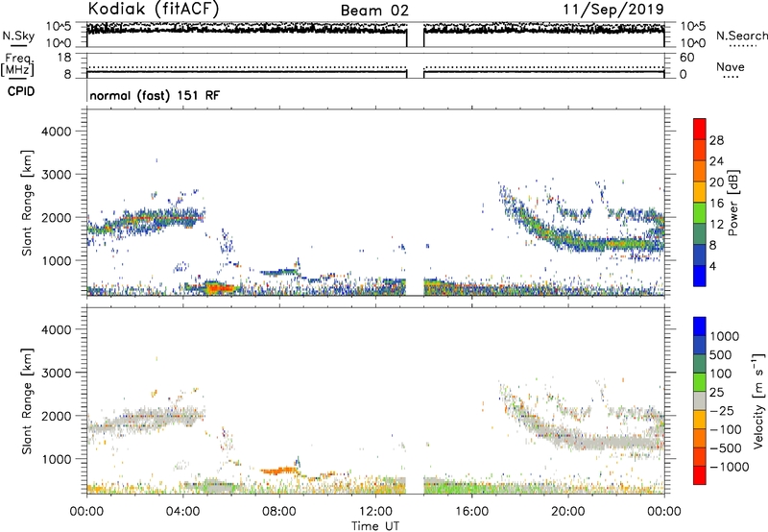Viewport: 768px width, 532px height.
Task: Click the data gap in the N.Sky noise trace
Action: coord(416,35)
